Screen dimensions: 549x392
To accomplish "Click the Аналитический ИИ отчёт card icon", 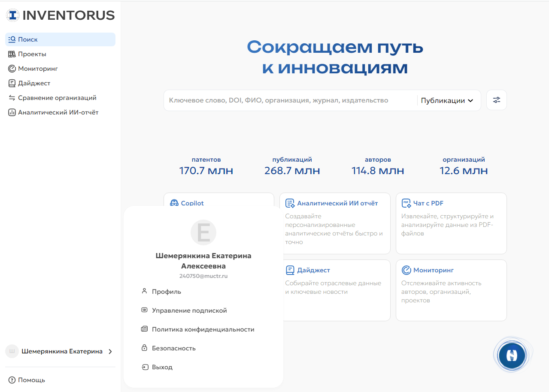I will point(290,203).
